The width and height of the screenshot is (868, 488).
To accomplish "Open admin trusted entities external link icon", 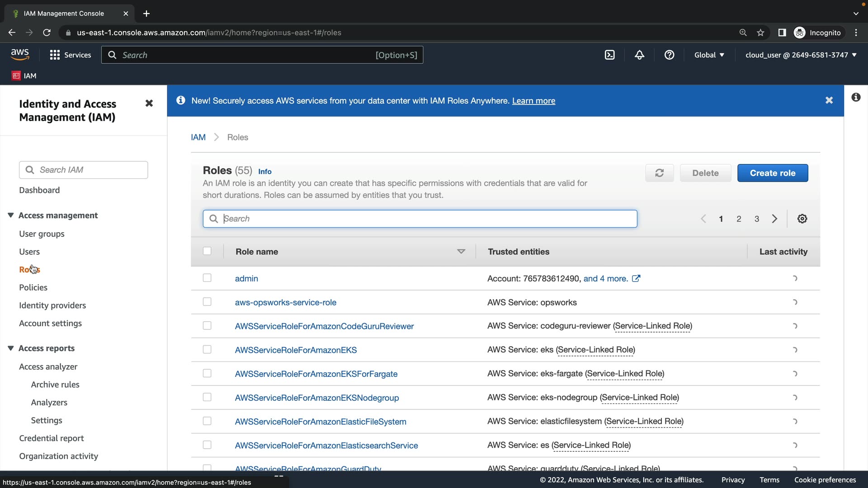I will pos(636,278).
